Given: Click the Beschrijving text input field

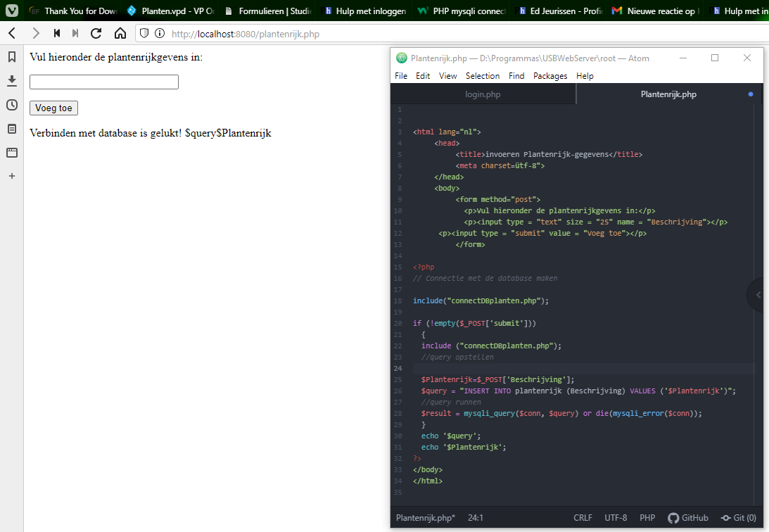Looking at the screenshot, I should 104,82.
